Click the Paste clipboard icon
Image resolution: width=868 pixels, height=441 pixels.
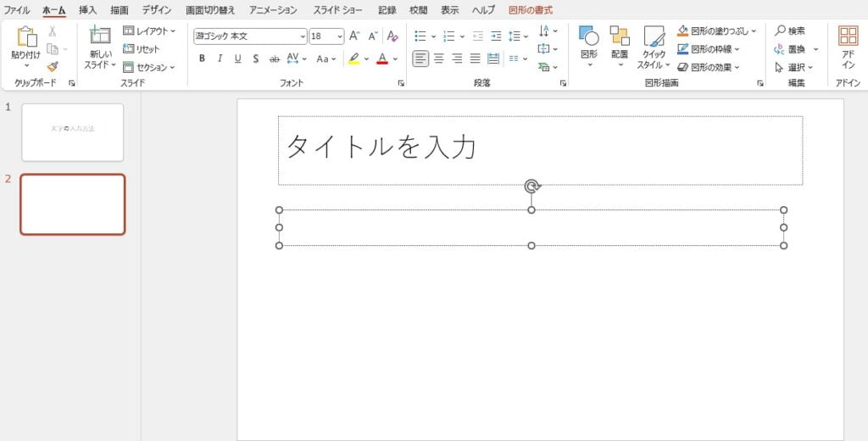tap(26, 37)
